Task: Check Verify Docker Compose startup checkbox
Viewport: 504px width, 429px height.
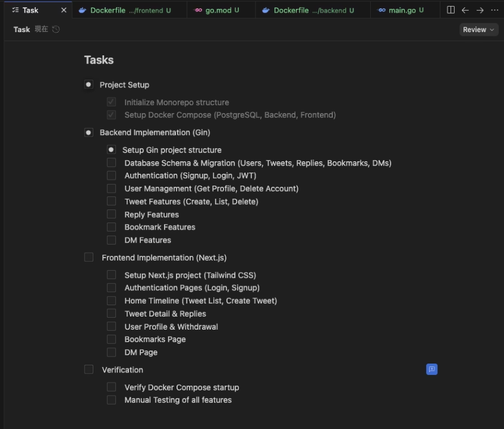Action: (111, 387)
